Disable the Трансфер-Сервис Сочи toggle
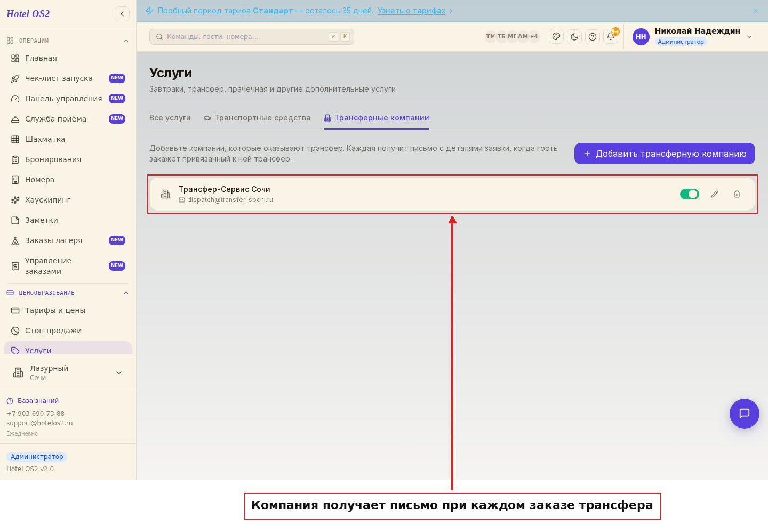This screenshot has height=532, width=768. 690,194
